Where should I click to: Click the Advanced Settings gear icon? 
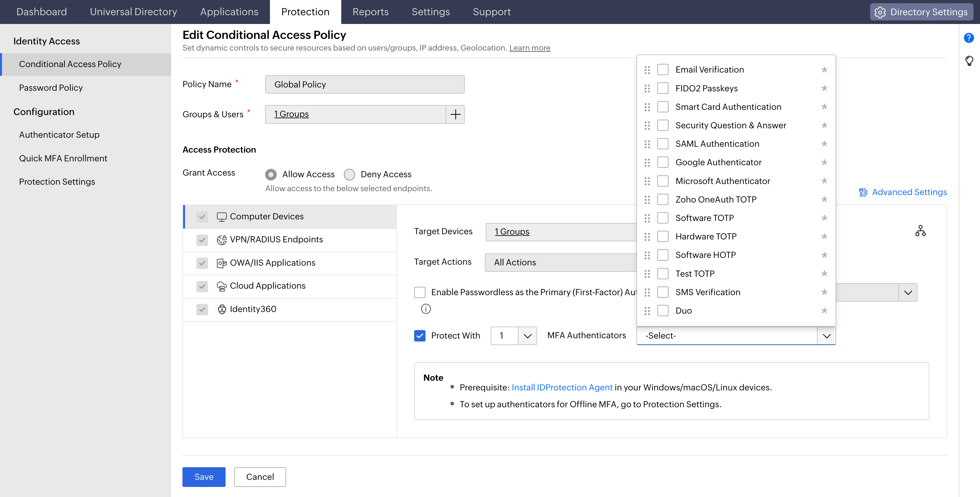pos(863,192)
